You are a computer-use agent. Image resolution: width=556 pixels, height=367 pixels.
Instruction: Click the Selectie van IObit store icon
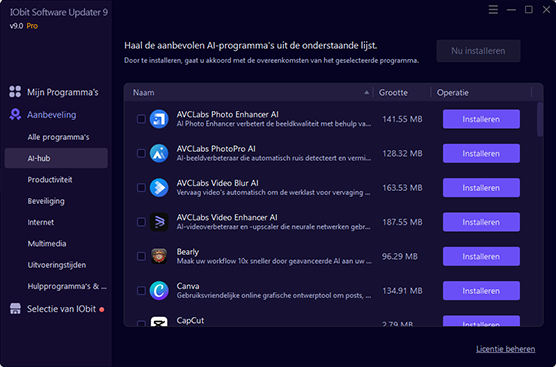pos(15,308)
